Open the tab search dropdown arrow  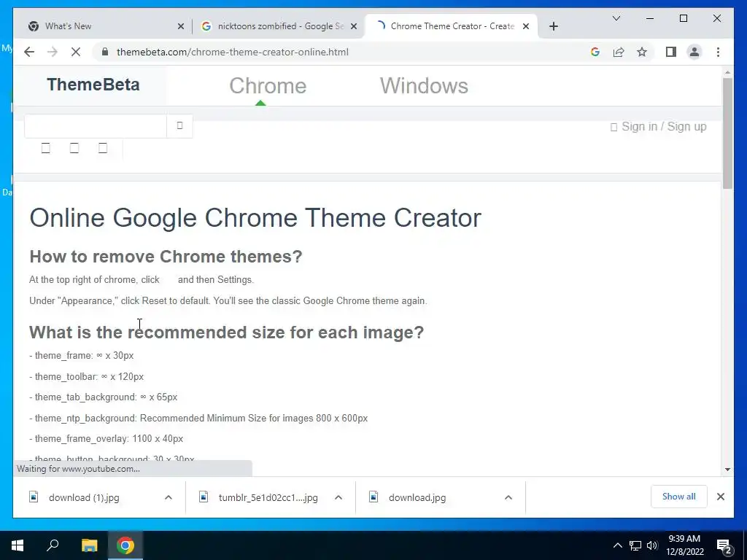click(x=616, y=18)
